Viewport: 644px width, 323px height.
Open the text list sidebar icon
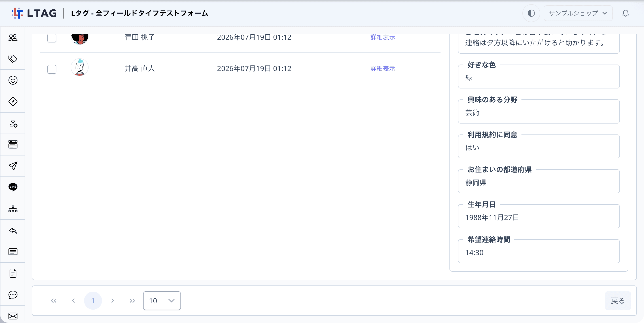[13, 252]
